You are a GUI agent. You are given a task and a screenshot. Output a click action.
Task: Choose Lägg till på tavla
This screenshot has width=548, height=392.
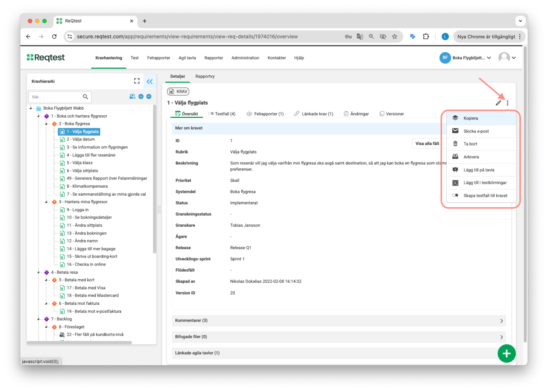[481, 170]
